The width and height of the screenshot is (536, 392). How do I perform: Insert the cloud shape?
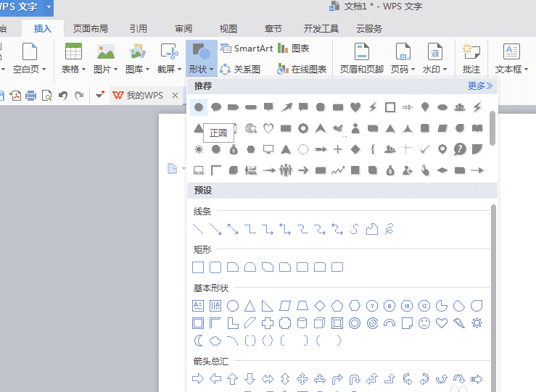[x=215, y=341]
